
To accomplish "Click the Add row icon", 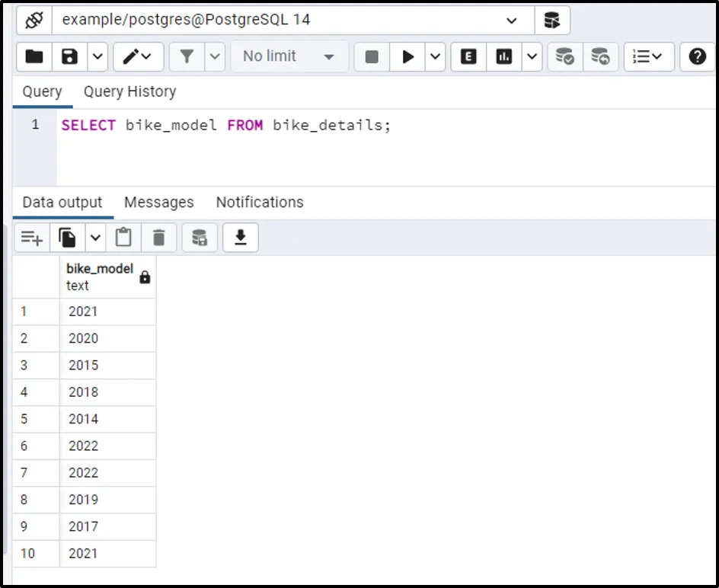I will click(31, 238).
